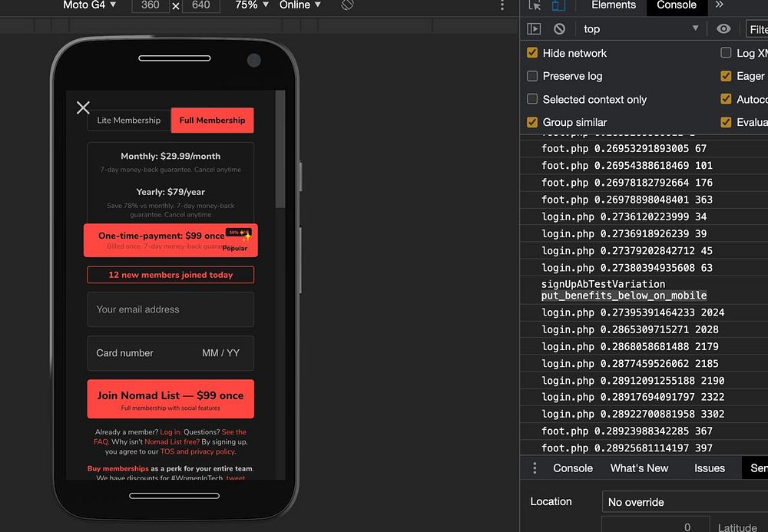Click the Buy memberships link
The image size is (768, 532).
tap(118, 469)
